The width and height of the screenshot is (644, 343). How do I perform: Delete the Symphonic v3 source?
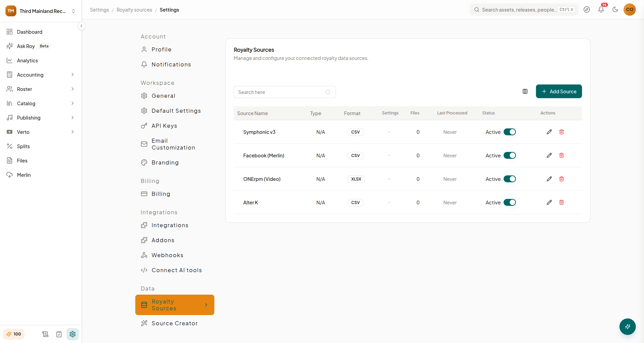(562, 132)
